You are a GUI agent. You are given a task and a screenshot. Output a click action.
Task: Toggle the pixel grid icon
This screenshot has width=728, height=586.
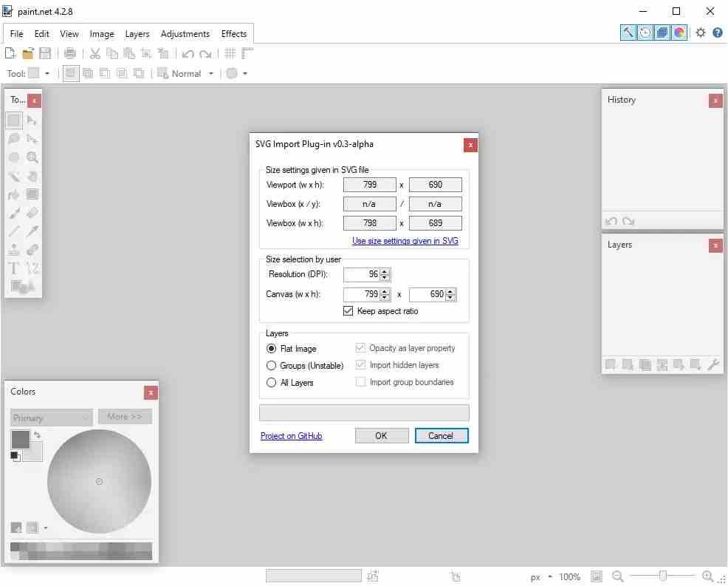pyautogui.click(x=230, y=53)
